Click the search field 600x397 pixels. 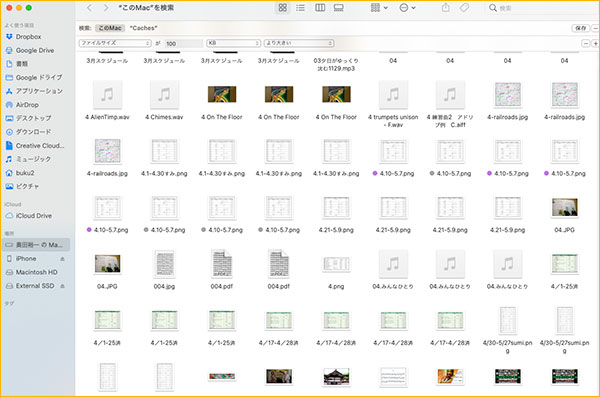click(x=541, y=8)
